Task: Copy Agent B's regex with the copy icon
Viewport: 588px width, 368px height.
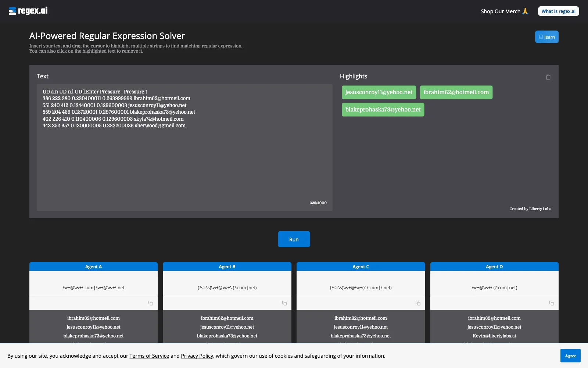Action: 284,303
